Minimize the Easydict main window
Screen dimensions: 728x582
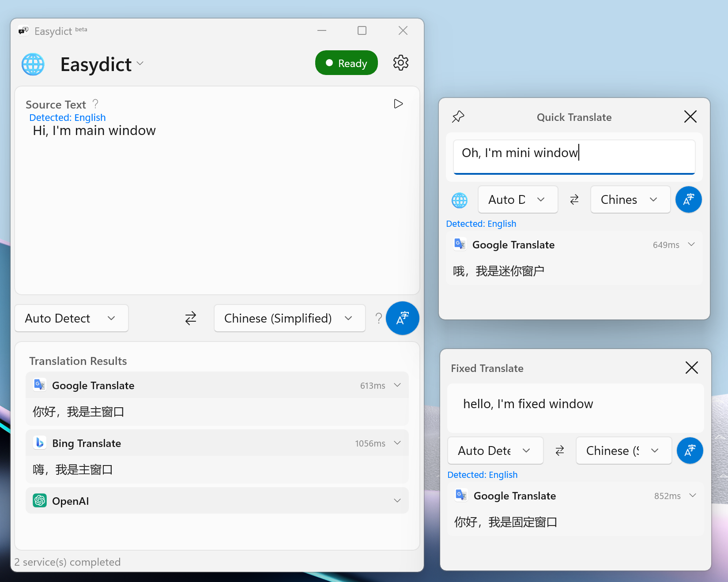[322, 30]
